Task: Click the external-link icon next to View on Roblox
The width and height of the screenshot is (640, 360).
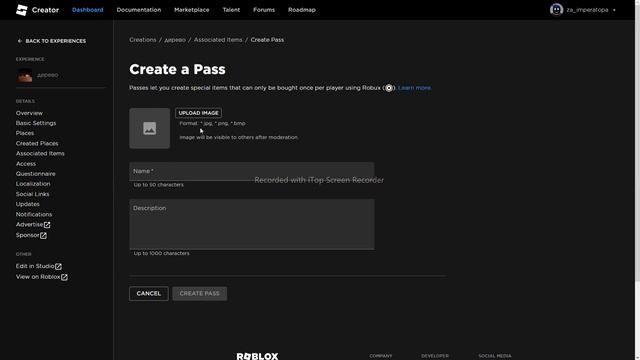Action: coord(64,277)
